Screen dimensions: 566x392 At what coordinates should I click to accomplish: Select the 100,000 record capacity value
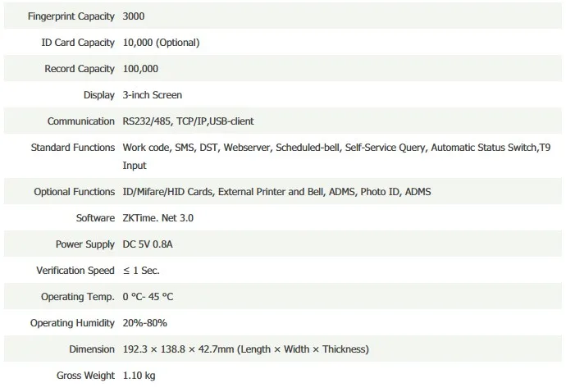(140, 69)
